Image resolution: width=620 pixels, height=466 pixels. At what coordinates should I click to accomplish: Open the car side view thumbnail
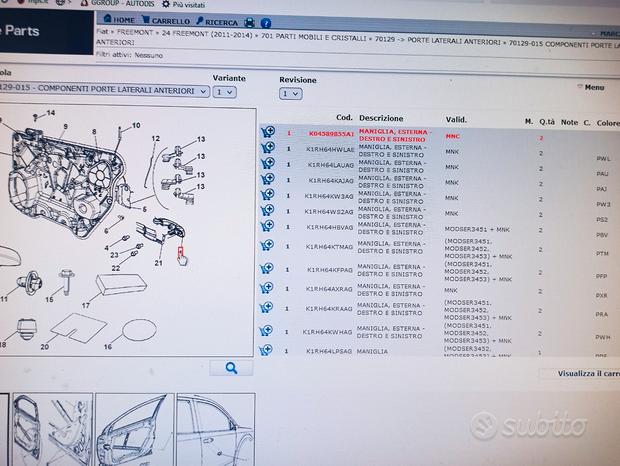[216, 430]
